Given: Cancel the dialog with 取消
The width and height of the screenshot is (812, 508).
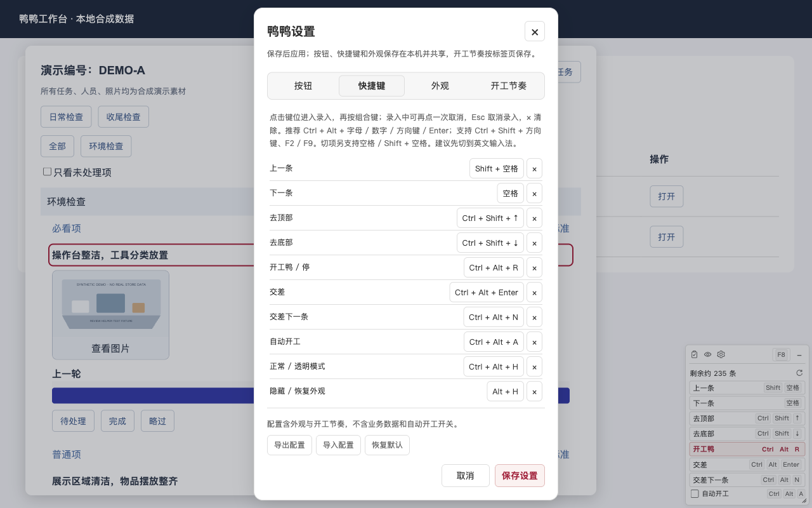Looking at the screenshot, I should (466, 476).
